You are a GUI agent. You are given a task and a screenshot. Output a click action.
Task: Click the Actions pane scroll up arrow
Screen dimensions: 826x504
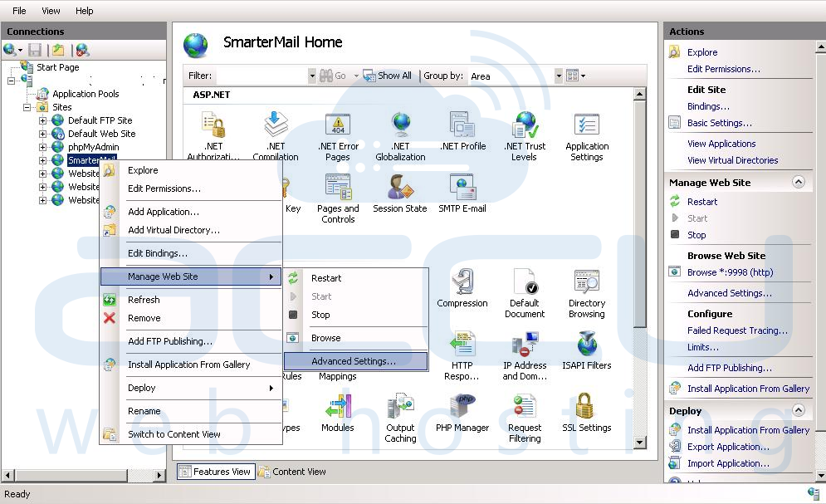pos(821,47)
